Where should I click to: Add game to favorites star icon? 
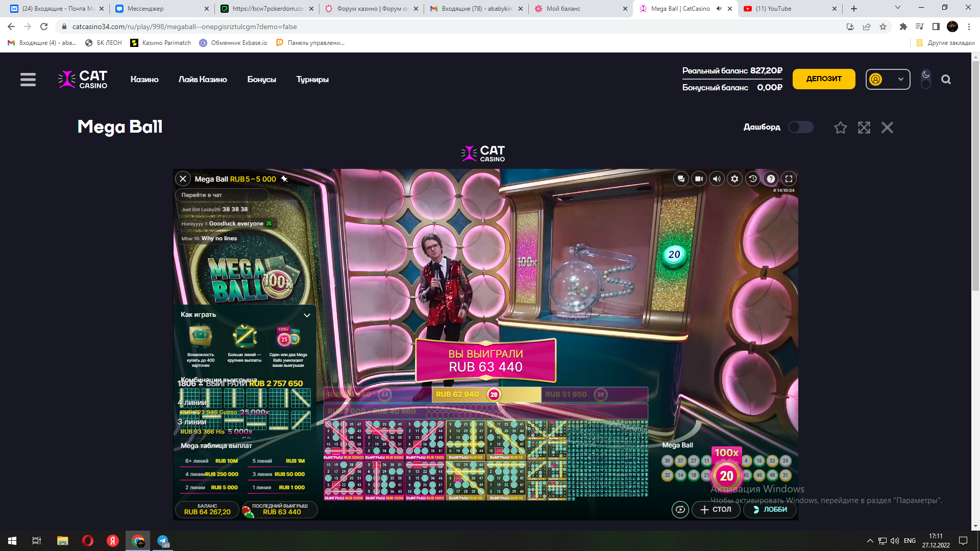(x=840, y=128)
